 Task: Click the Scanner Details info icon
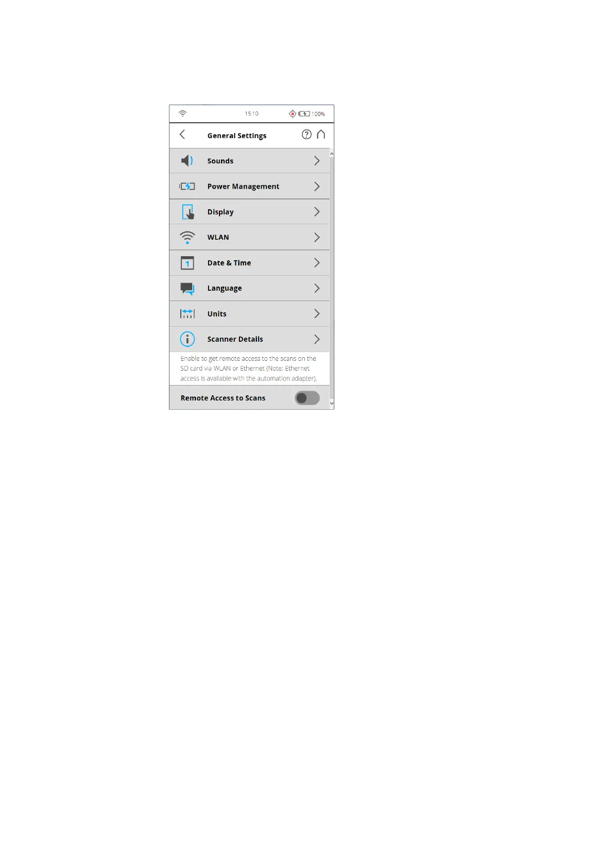188,339
